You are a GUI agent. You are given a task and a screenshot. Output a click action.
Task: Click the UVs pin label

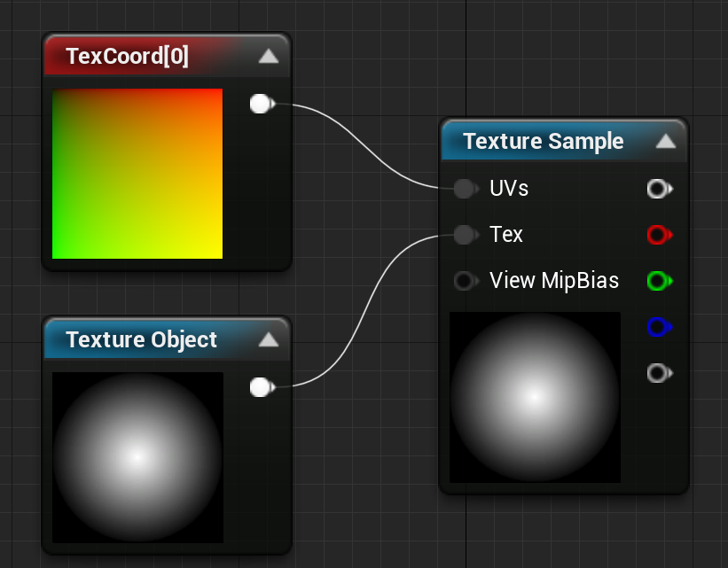(x=509, y=189)
